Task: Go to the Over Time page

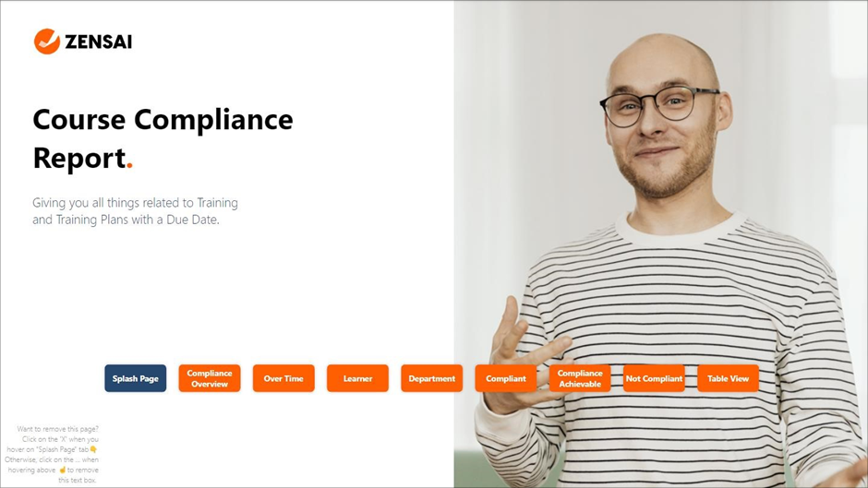Action: click(x=283, y=378)
